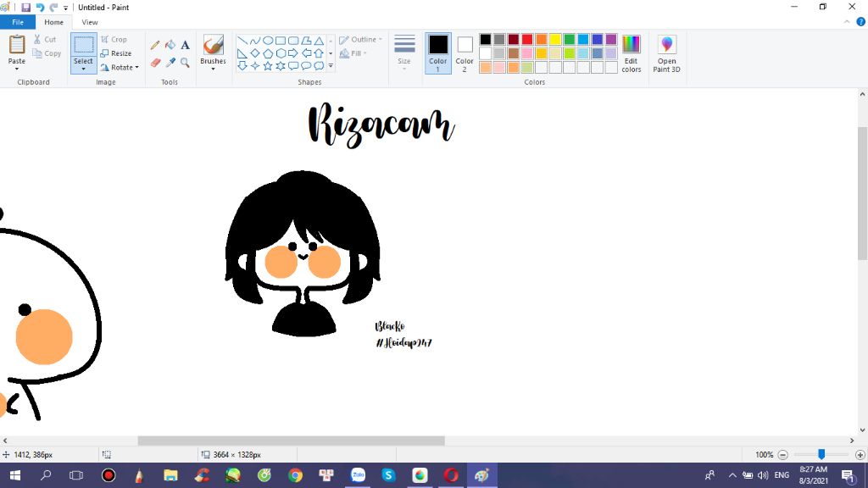This screenshot has width=868, height=488.
Task: Pick the Fill with color bucket tool
Action: pyautogui.click(x=170, y=45)
